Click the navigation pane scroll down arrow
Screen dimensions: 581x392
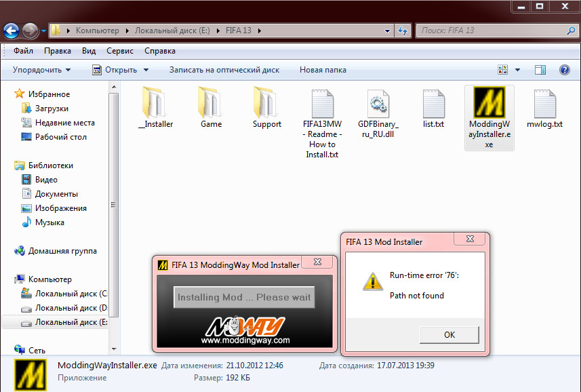tap(114, 349)
